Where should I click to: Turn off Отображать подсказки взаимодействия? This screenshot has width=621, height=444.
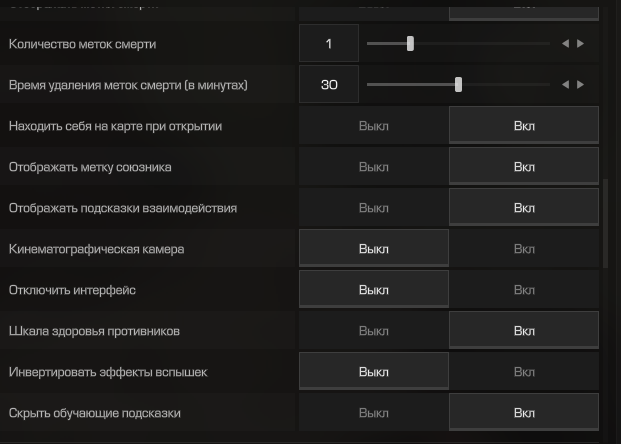coord(374,208)
